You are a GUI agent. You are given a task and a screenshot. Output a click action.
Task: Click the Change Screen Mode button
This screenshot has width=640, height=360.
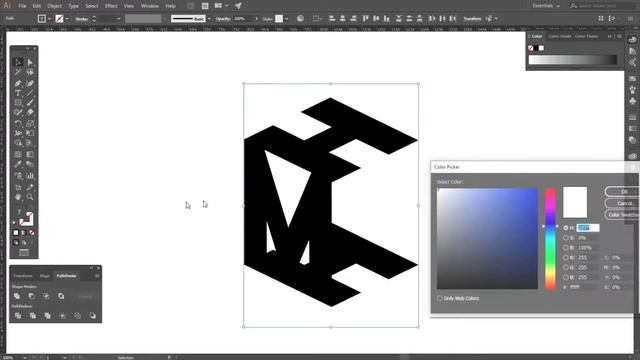point(24,253)
